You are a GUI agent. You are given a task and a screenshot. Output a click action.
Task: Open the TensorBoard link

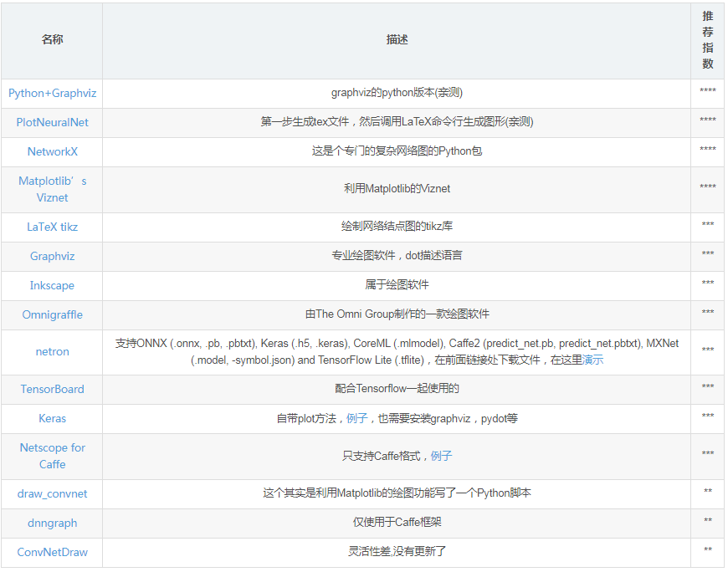52,389
